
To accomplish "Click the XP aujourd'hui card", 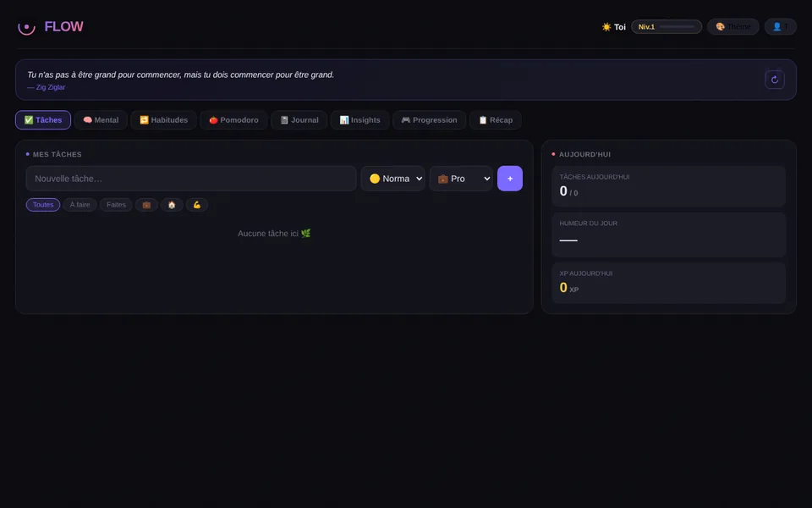I will (x=668, y=283).
